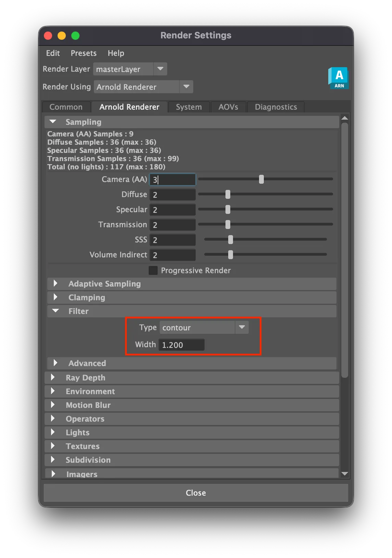Click the Volume Indirect slider handle
Viewport: 392px width, 558px height.
pos(231,255)
